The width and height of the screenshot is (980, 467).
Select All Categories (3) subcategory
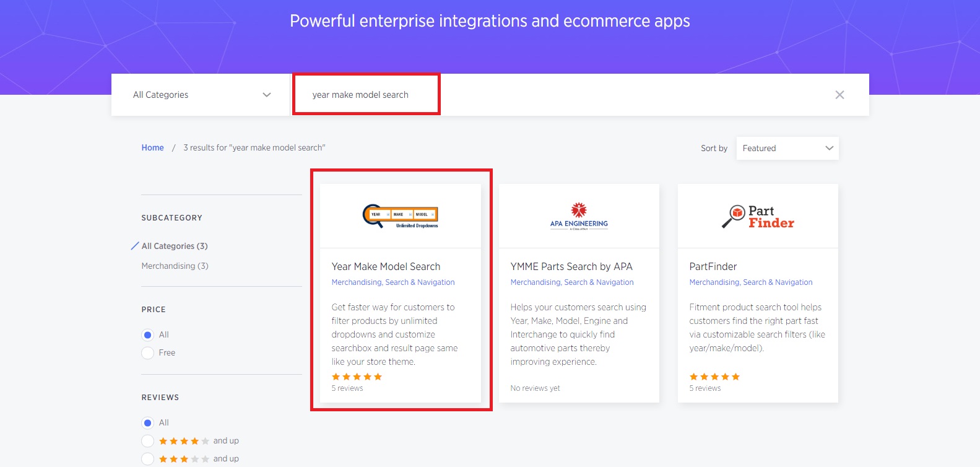(x=175, y=246)
